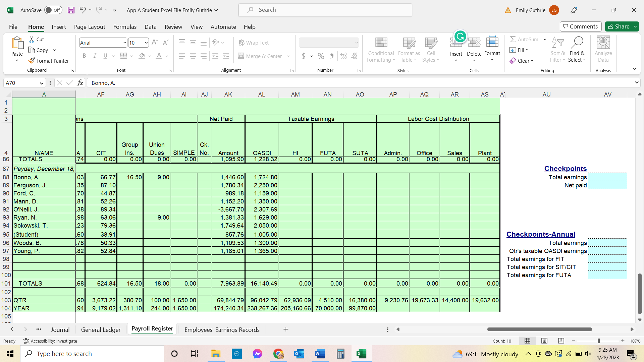Viewport: 644px width, 362px height.
Task: Open Analyze Data pane
Action: [x=603, y=50]
